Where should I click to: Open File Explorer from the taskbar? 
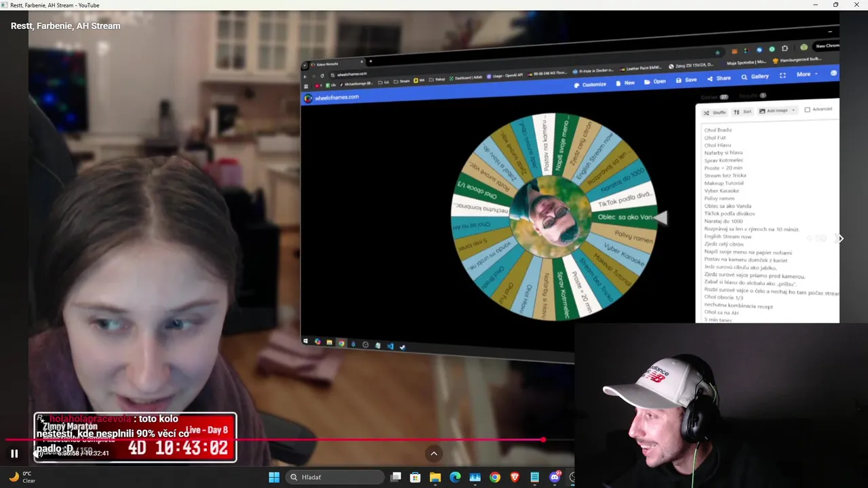tap(435, 477)
